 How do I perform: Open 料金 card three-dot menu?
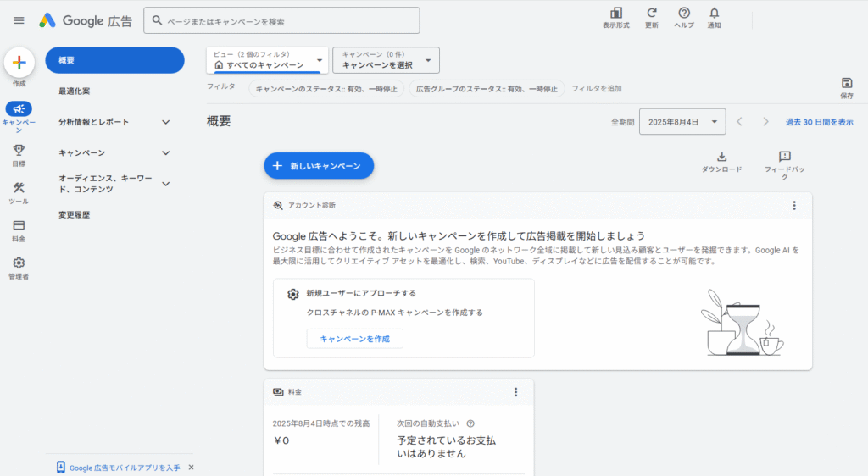pos(515,392)
